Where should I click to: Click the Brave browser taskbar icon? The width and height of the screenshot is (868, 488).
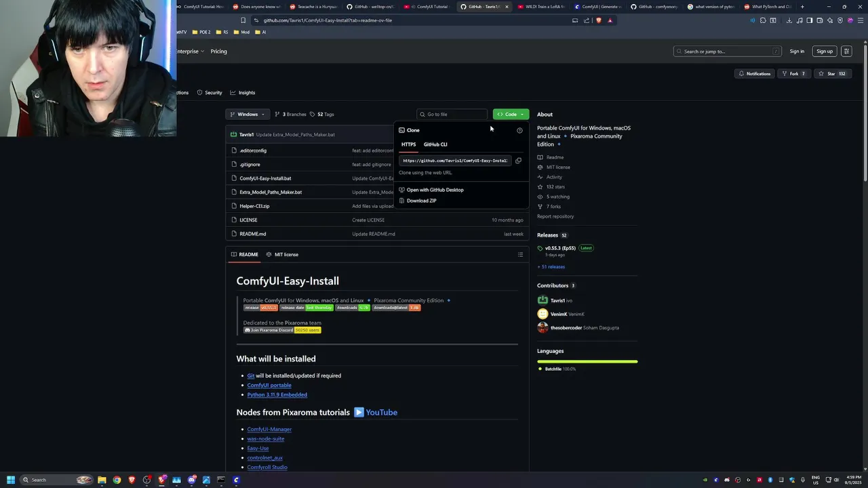[x=132, y=480]
